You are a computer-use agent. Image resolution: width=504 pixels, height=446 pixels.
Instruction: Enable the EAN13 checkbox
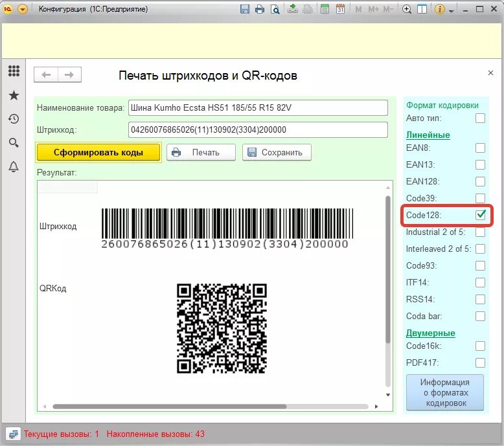pyautogui.click(x=480, y=164)
